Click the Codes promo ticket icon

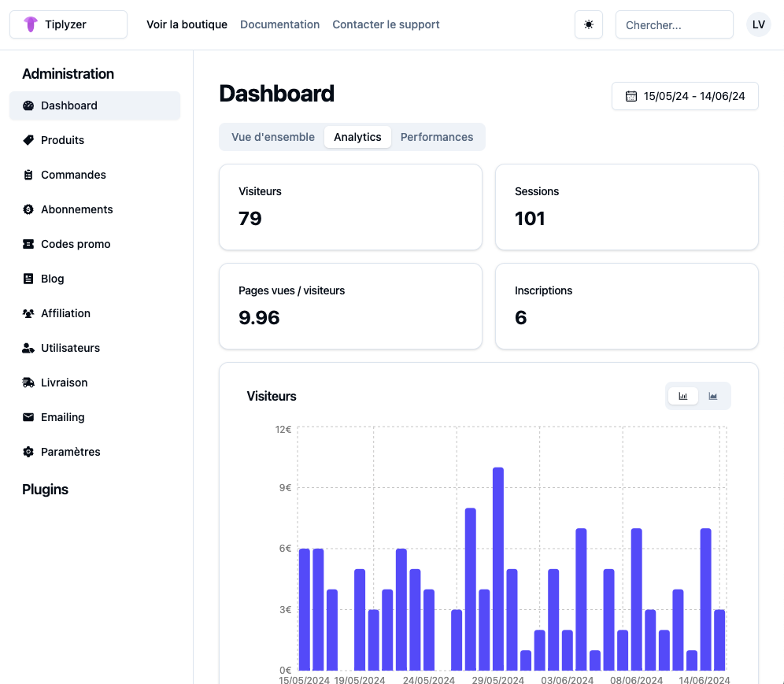coord(28,244)
